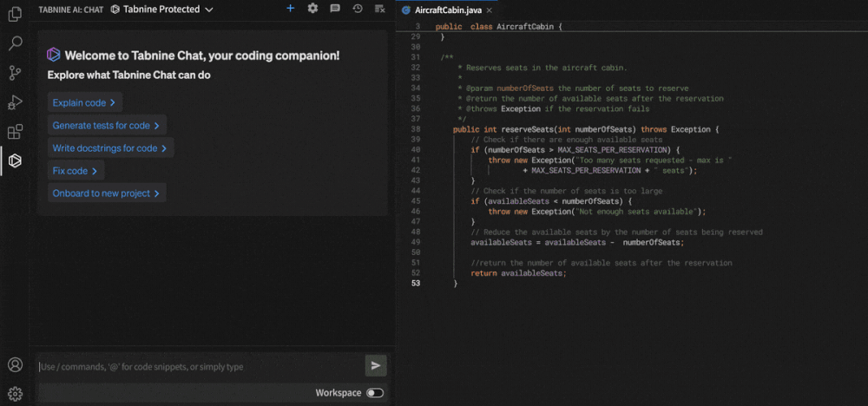Viewport: 868px width, 406px height.
Task: Open the chat feedback speech bubble icon
Action: pos(335,9)
